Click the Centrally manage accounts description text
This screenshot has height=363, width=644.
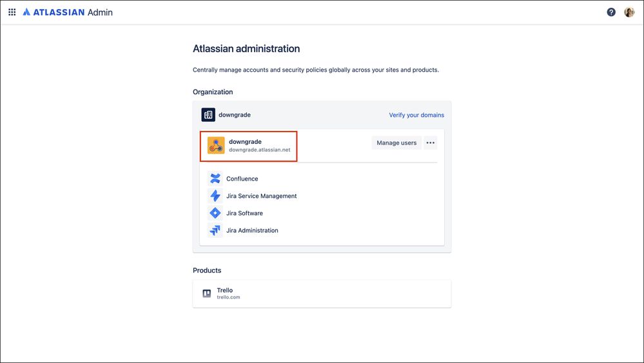tap(316, 70)
